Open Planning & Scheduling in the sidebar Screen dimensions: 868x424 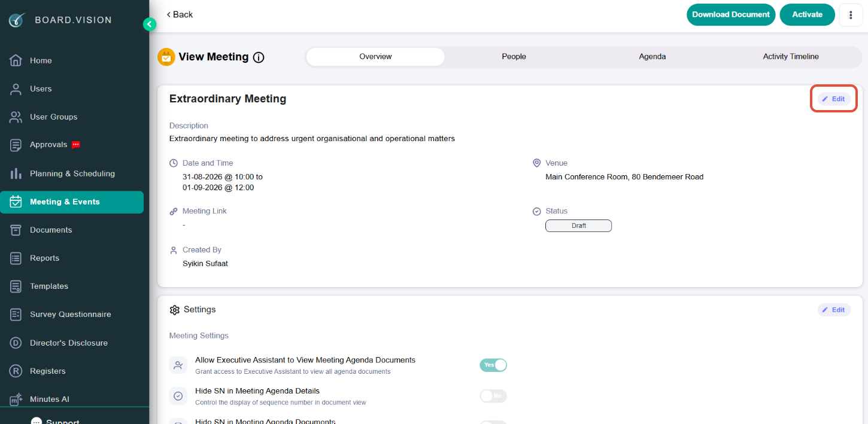click(x=72, y=173)
